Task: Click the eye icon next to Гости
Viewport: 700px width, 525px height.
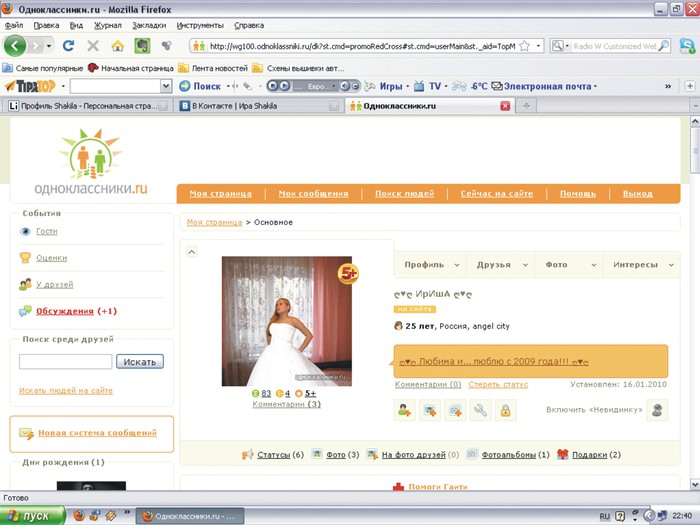Action: point(25,231)
